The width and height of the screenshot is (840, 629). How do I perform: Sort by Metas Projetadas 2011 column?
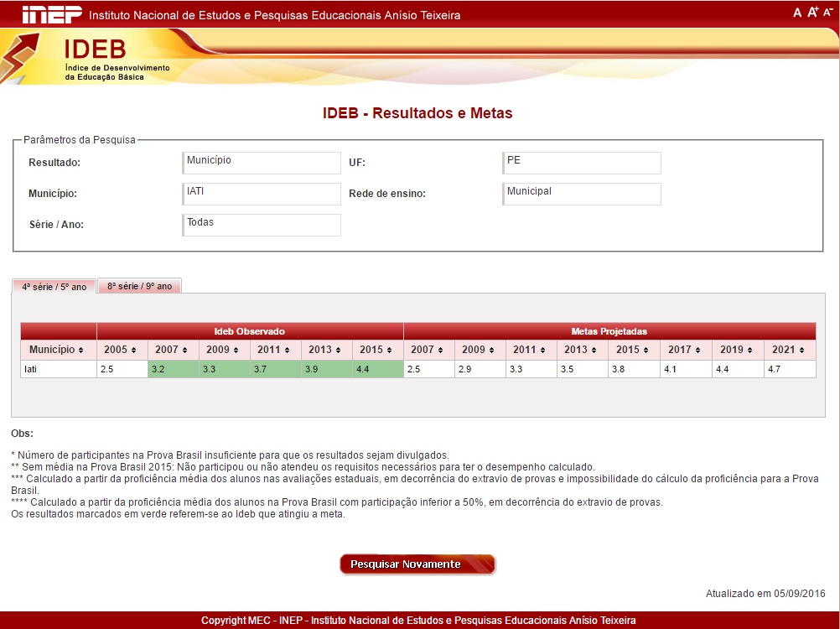(531, 350)
